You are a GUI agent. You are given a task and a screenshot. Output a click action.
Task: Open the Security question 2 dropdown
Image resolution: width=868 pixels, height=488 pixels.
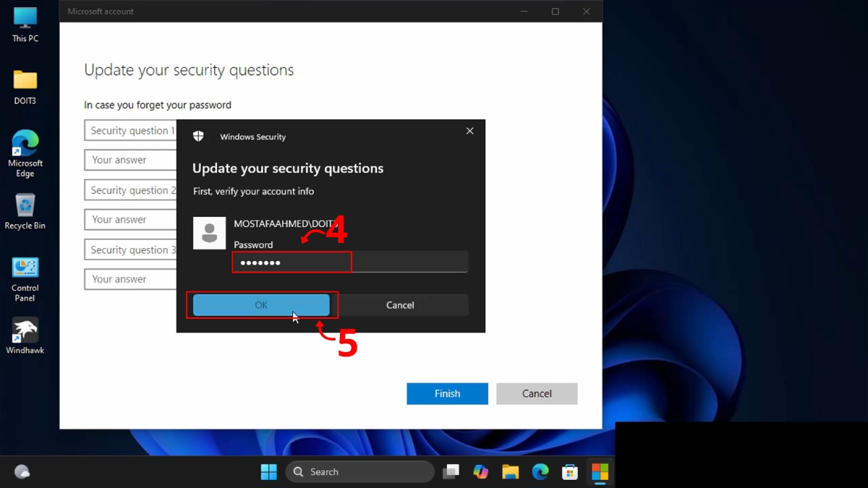(x=130, y=189)
